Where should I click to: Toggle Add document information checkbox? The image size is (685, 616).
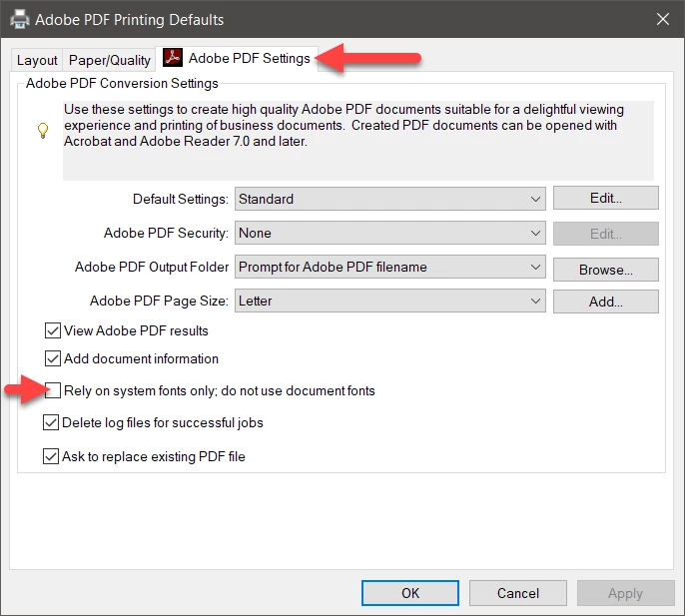52,358
